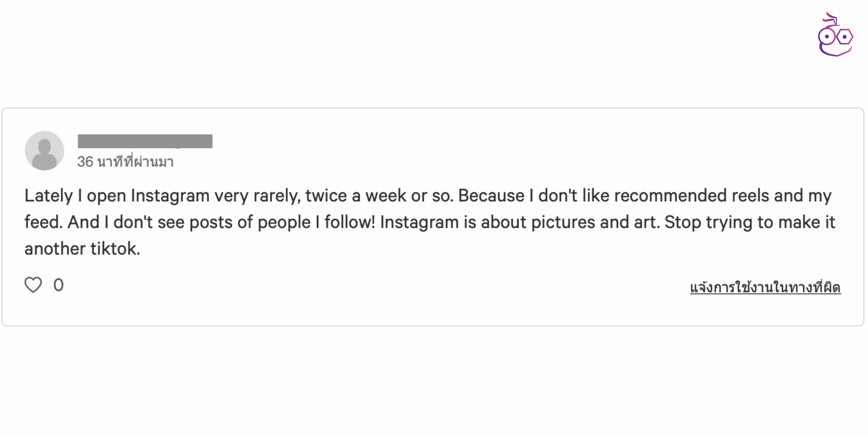The image size is (868, 434).
Task: Click the word "Because" in the comment
Action: coord(491,196)
